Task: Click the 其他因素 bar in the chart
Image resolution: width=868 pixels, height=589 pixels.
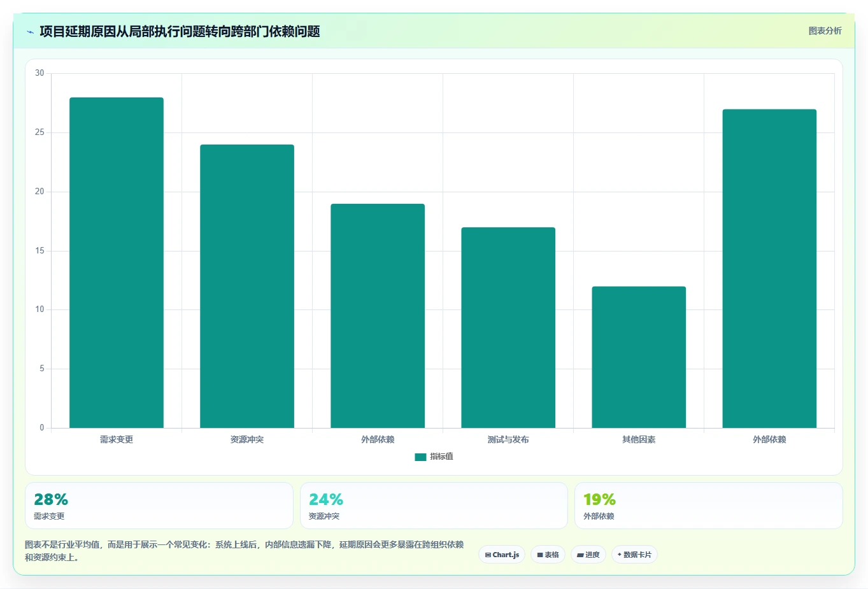Action: (639, 357)
